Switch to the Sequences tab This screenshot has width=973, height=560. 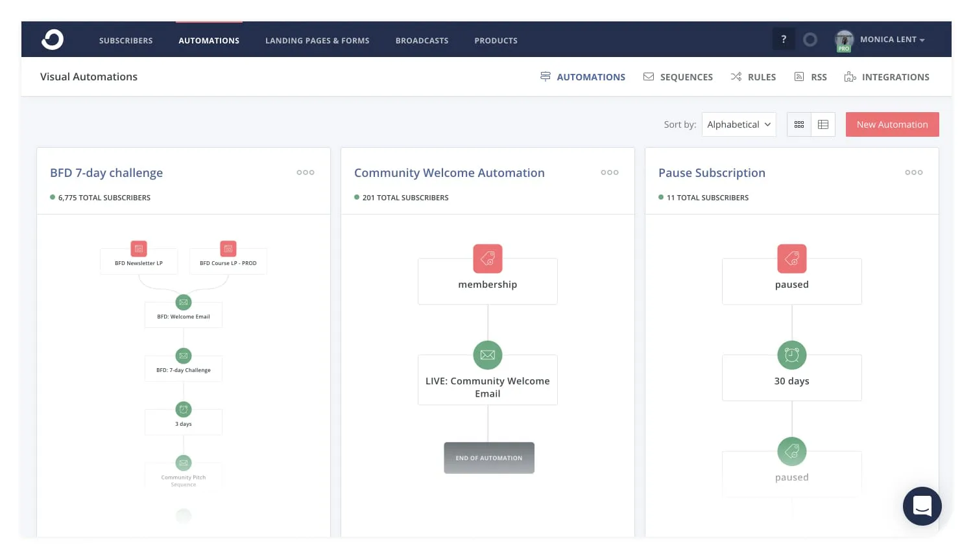click(678, 76)
